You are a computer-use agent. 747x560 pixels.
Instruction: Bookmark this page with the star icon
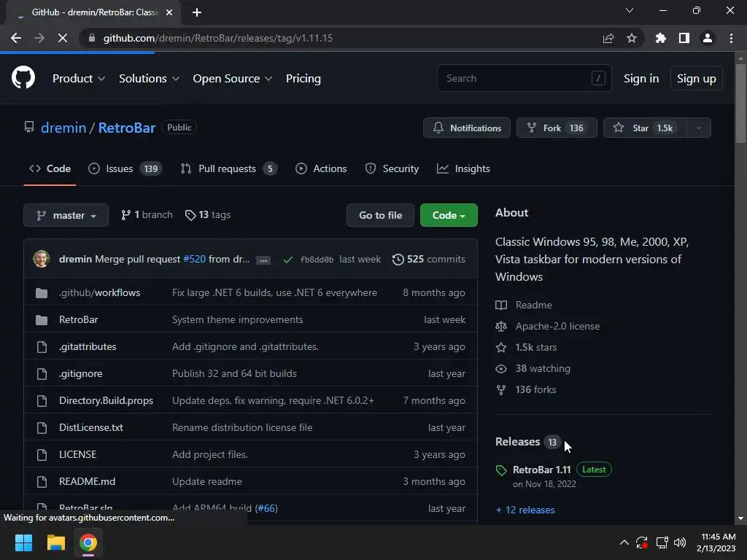[x=632, y=38]
